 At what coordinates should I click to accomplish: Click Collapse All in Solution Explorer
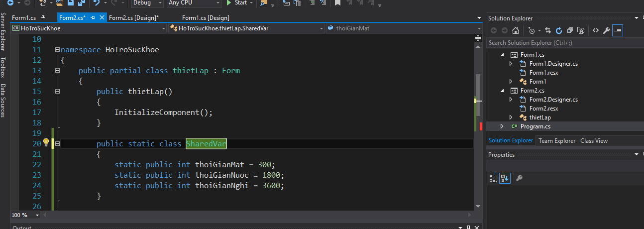[570, 30]
